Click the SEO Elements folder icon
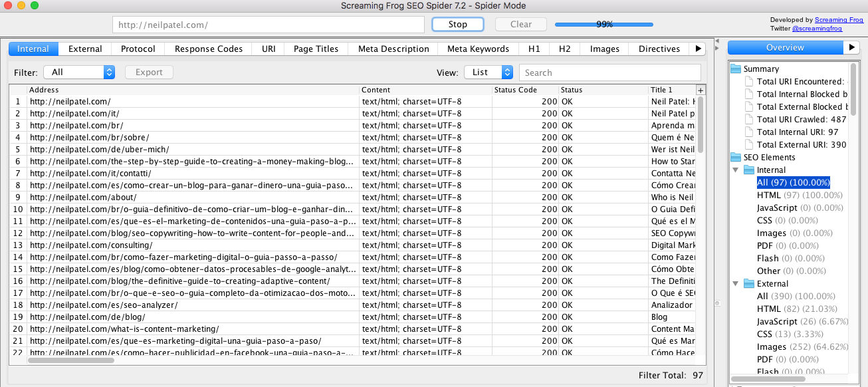The width and height of the screenshot is (868, 387). pos(736,158)
